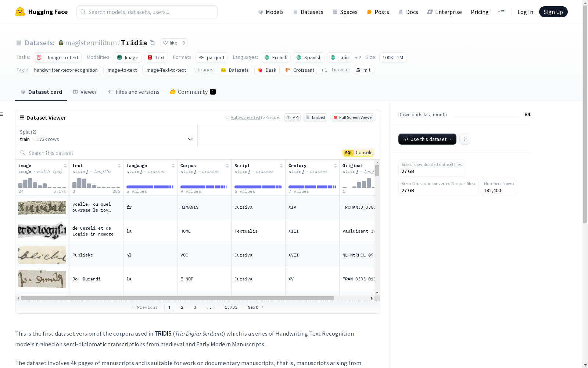Go to Models in top navigation
The height and width of the screenshot is (368, 588).
click(271, 12)
